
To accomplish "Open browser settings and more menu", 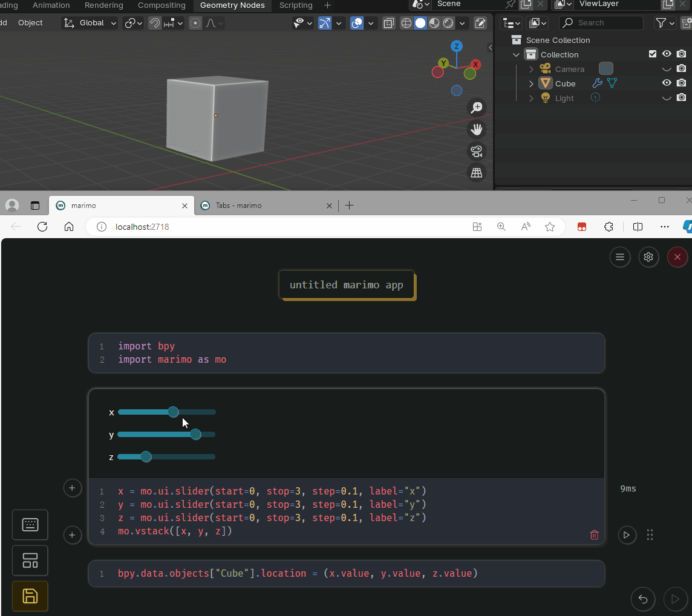I will pos(665,227).
